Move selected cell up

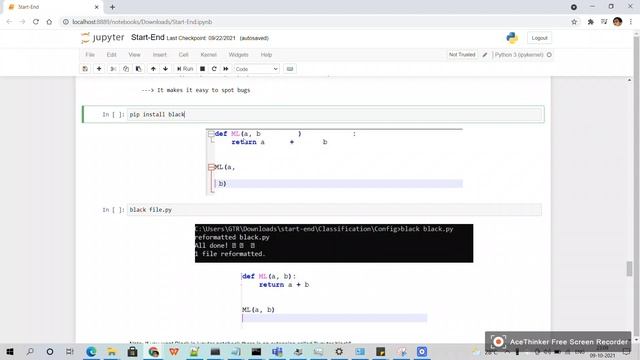click(153, 69)
